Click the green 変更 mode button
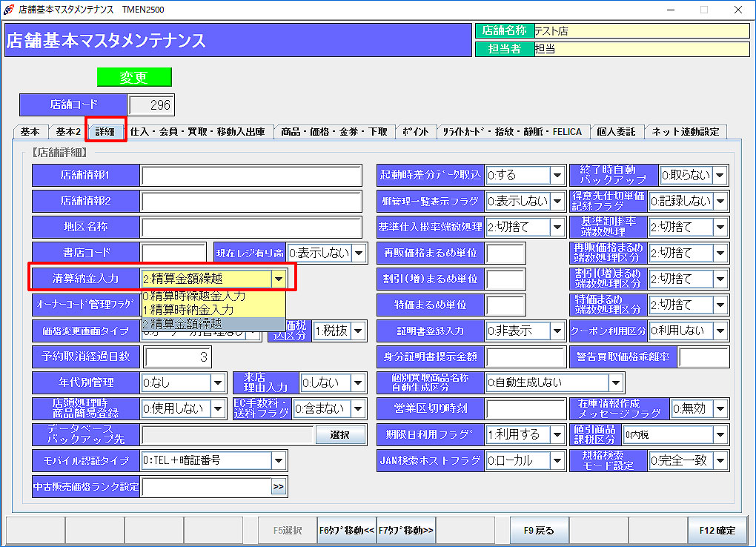The width and height of the screenshot is (756, 547). (x=134, y=78)
